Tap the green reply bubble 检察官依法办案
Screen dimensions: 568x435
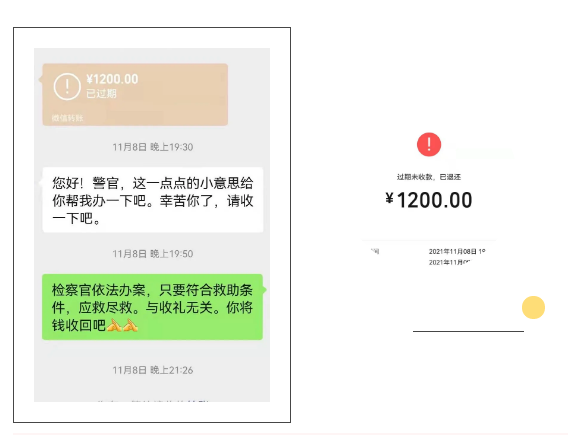coord(153,307)
